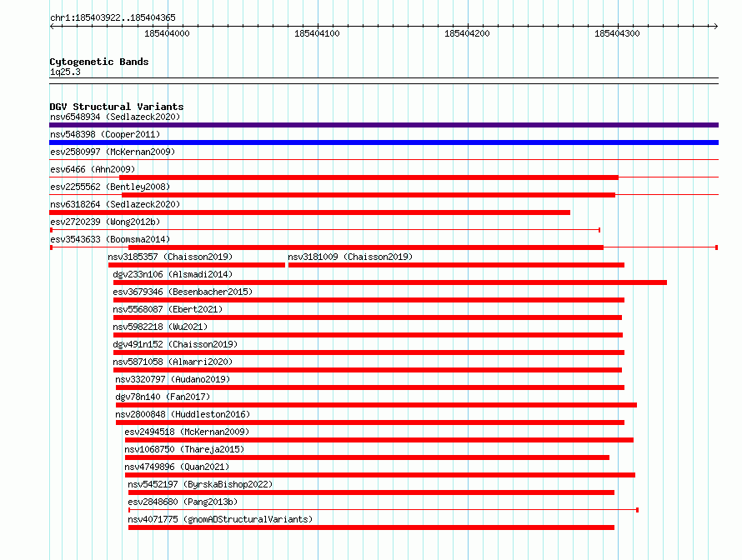Click nsv1068750 (Thareja2015) label
The image size is (742, 560).
click(184, 449)
